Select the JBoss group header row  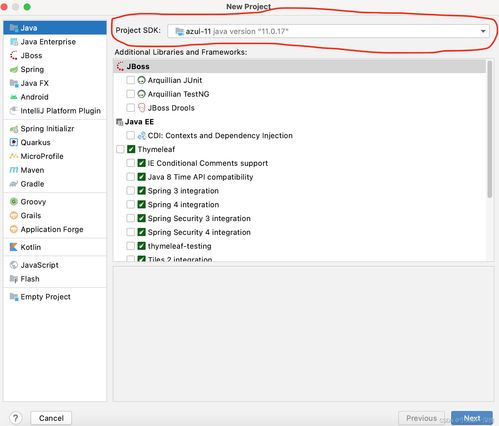coord(299,66)
